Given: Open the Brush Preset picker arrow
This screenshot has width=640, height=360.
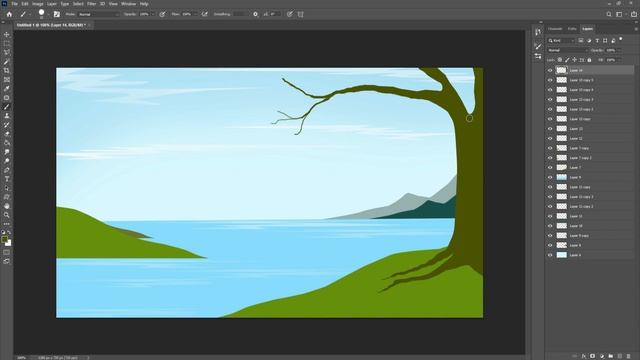Looking at the screenshot, I should 48,14.
